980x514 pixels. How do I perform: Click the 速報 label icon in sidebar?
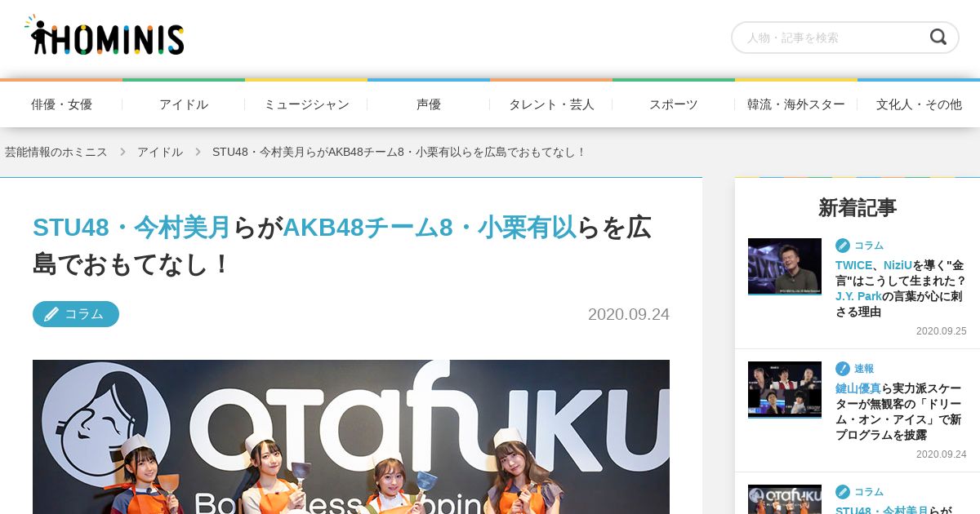(x=843, y=368)
